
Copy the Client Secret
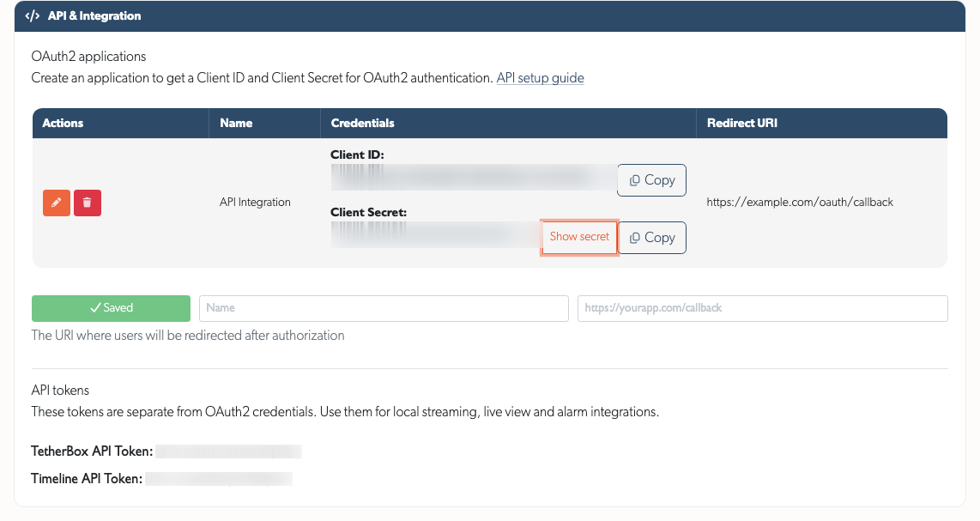[652, 238]
